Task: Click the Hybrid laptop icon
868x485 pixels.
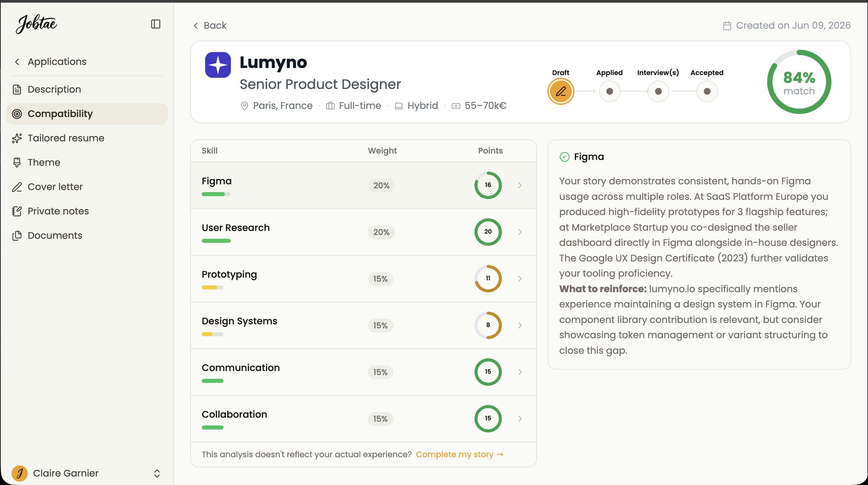Action: [399, 106]
